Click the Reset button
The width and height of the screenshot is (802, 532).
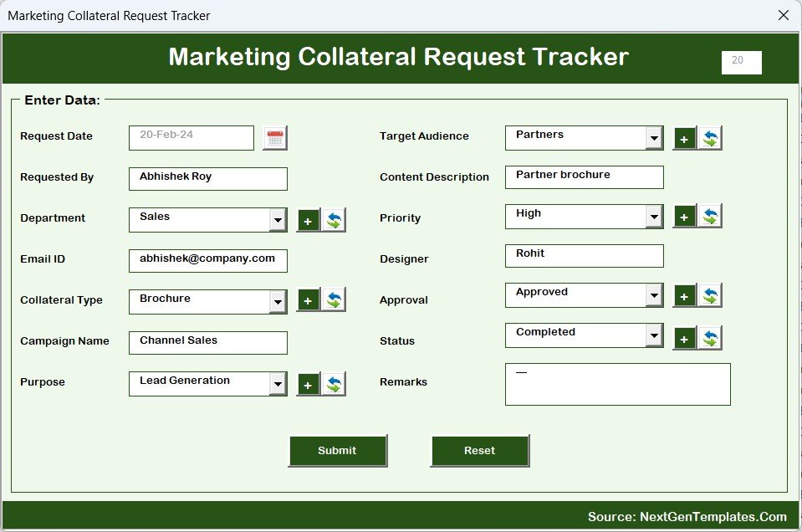479,451
